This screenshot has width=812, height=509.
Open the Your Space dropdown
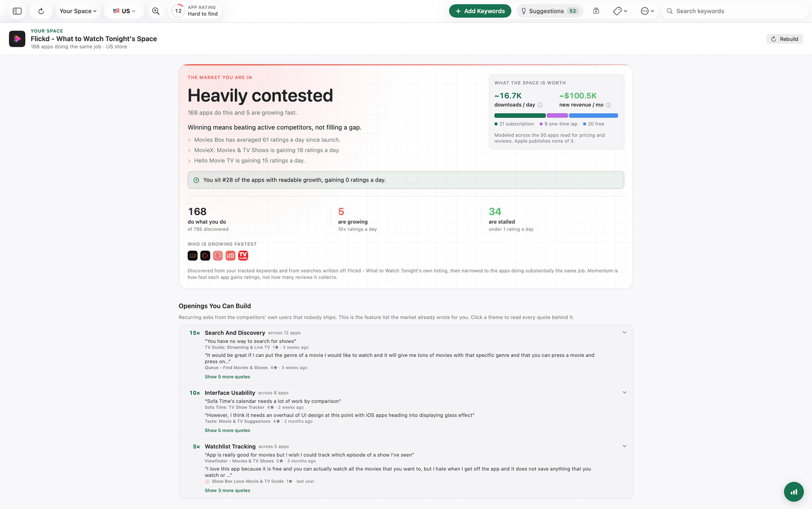78,11
